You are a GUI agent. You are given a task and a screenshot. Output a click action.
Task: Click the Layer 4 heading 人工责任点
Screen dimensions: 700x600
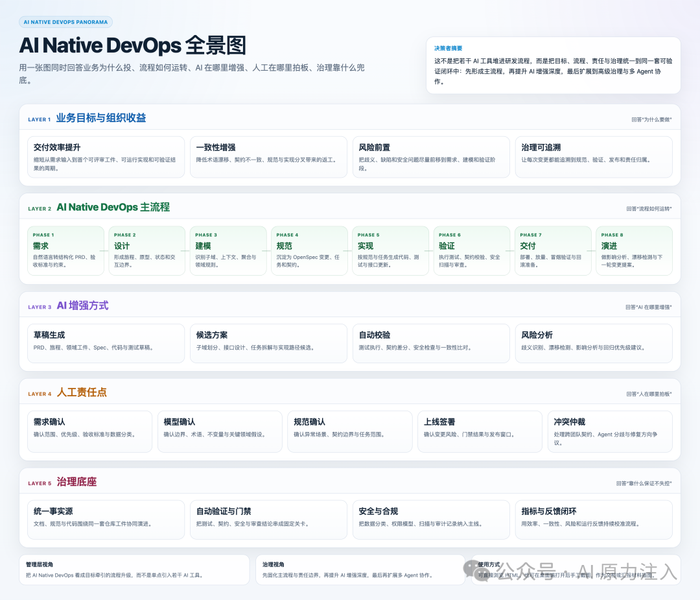pos(82,392)
